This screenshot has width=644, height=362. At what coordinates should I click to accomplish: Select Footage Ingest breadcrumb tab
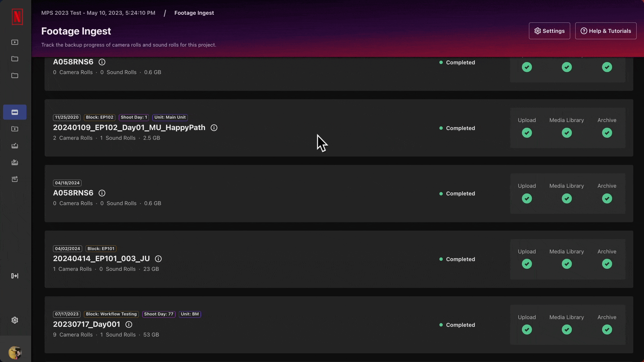[194, 13]
